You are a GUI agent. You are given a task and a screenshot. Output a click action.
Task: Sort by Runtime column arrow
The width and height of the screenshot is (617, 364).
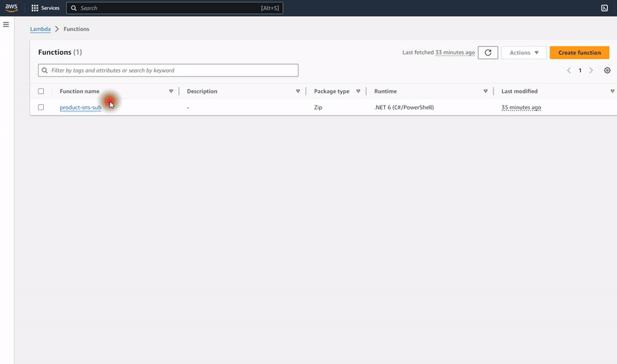pyautogui.click(x=485, y=91)
